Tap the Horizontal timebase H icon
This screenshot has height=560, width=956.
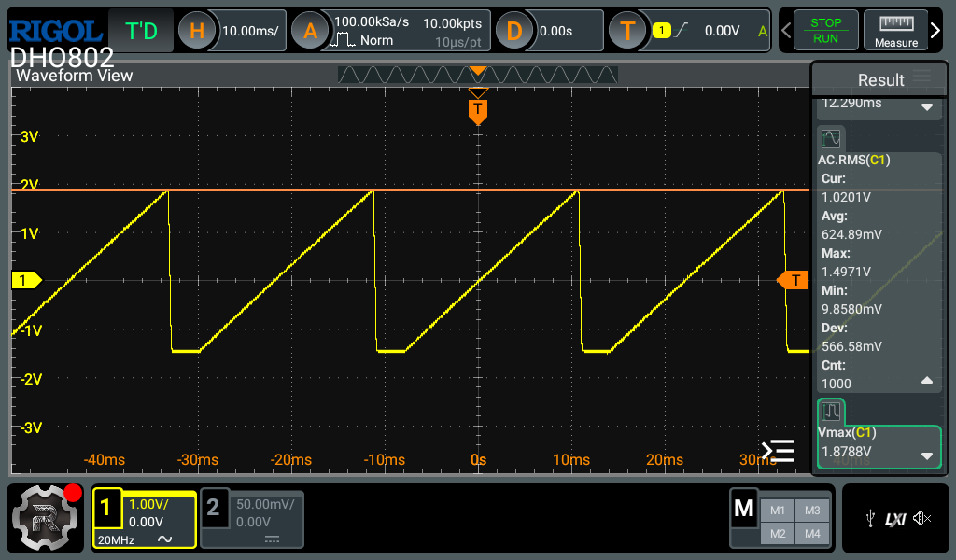[x=197, y=31]
